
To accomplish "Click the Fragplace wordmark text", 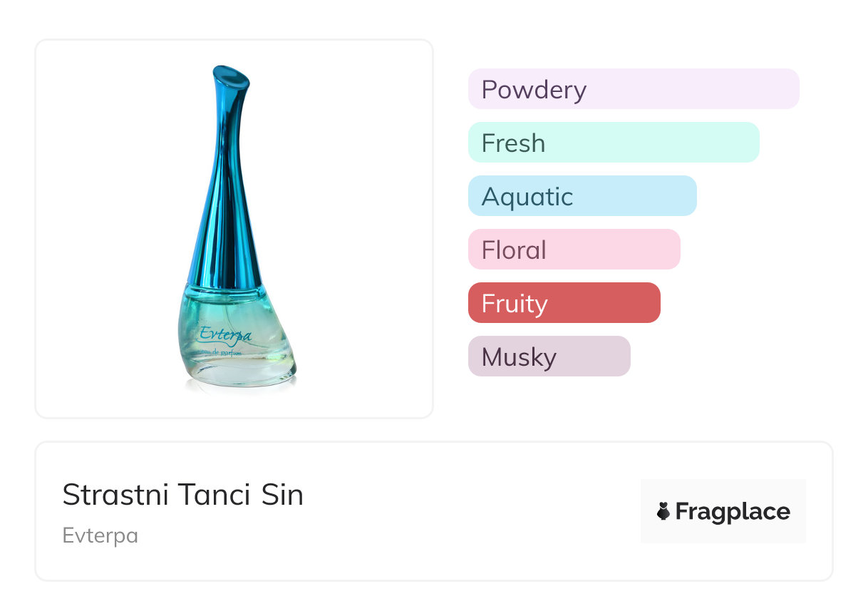I will tap(733, 512).
